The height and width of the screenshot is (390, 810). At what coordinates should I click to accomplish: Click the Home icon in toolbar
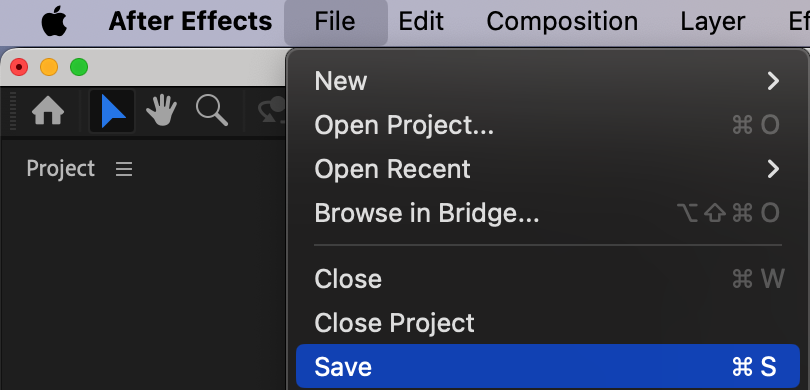coord(48,111)
